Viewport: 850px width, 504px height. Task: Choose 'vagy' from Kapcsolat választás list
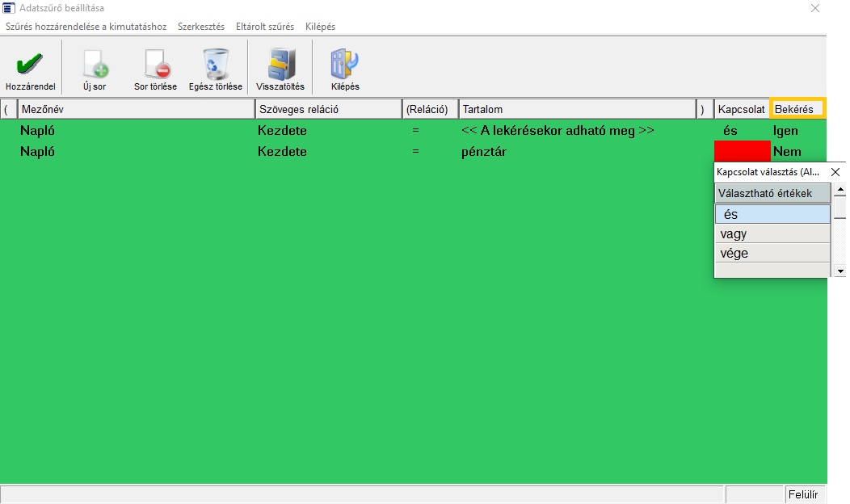click(772, 233)
